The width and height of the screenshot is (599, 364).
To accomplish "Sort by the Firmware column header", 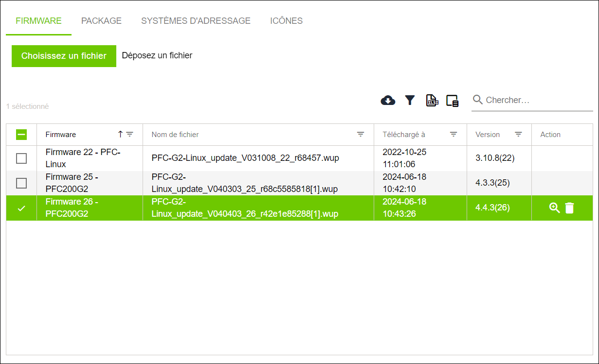I will pos(61,135).
